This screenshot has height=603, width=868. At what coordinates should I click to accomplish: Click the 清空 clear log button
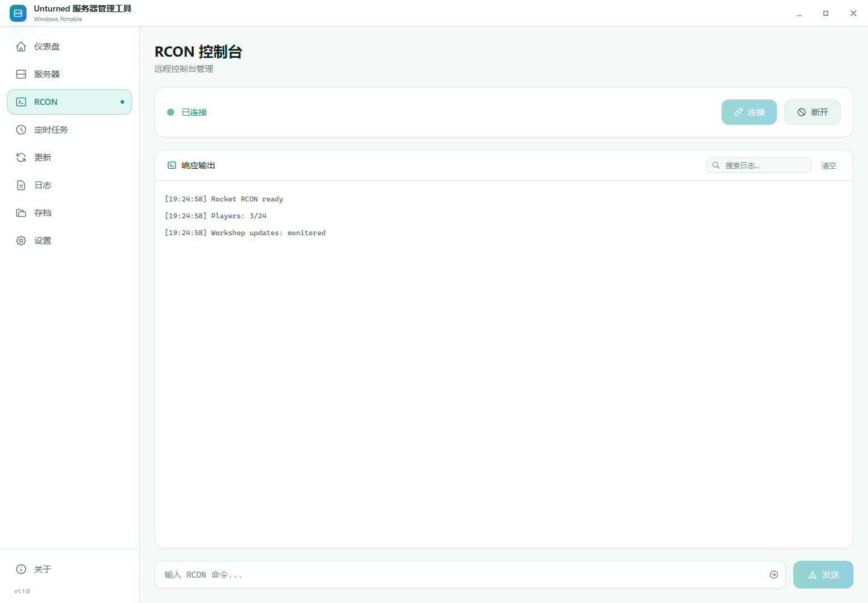(x=829, y=165)
